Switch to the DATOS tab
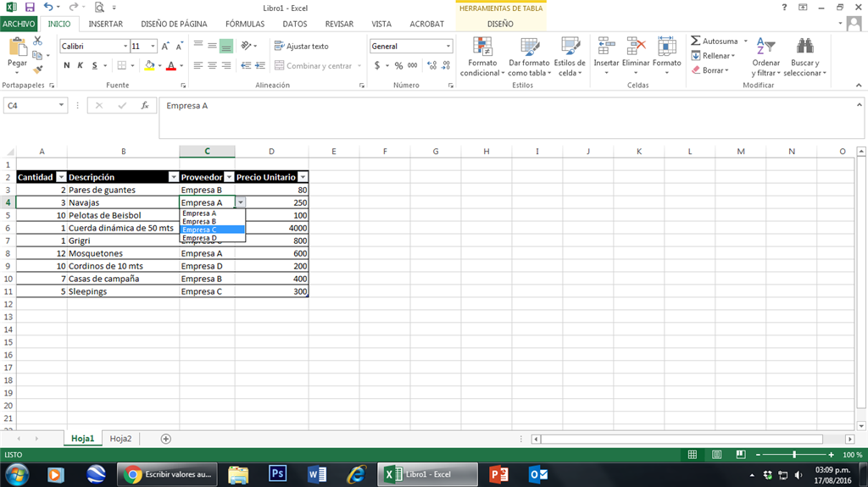 294,24
